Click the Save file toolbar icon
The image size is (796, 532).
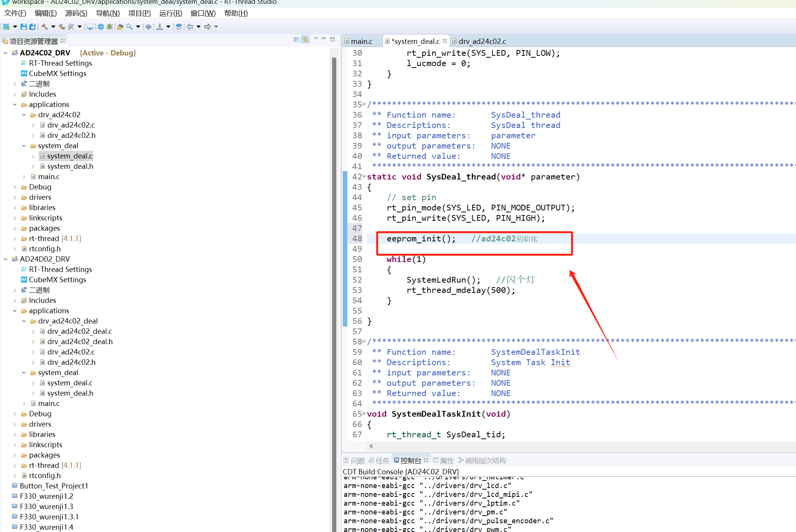pos(24,27)
